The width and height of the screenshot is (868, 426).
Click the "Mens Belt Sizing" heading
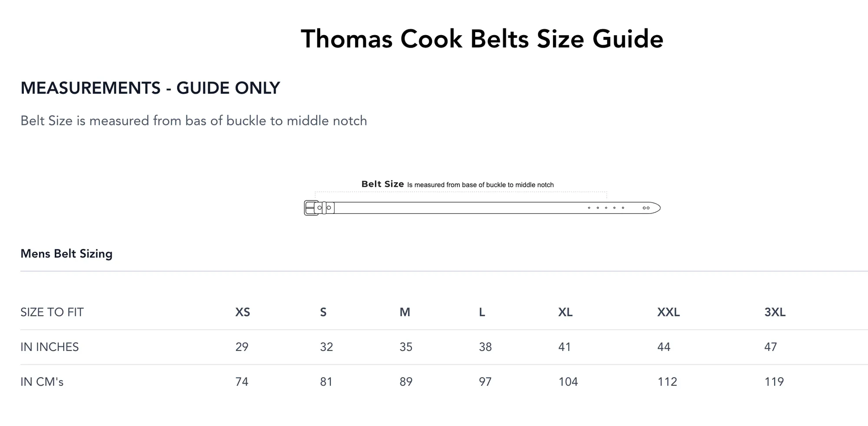(66, 254)
